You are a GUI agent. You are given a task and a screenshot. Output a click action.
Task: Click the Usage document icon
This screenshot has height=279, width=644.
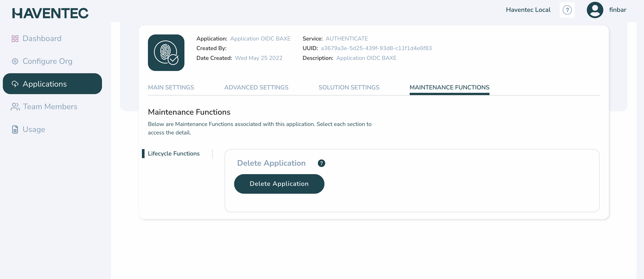(x=15, y=130)
